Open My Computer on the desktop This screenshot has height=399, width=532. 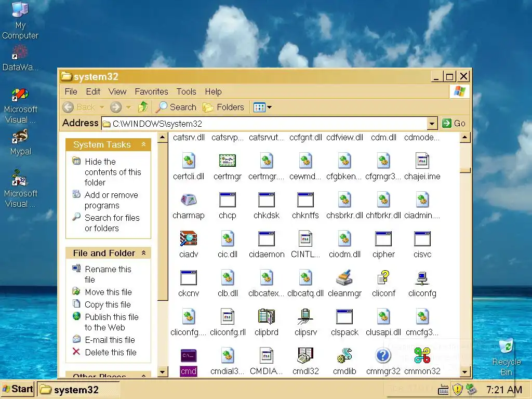point(20,20)
